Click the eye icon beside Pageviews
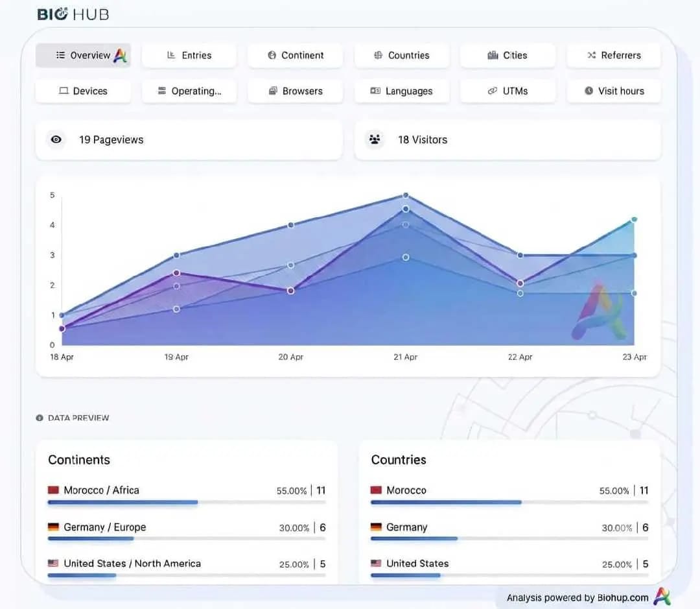Image resolution: width=700 pixels, height=609 pixels. [56, 139]
